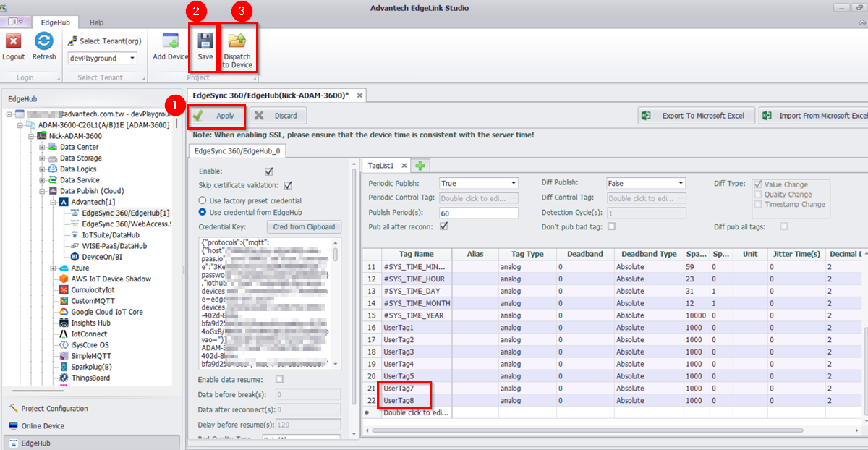The image size is (868, 450).
Task: Select the TagList1 tab
Action: point(382,166)
